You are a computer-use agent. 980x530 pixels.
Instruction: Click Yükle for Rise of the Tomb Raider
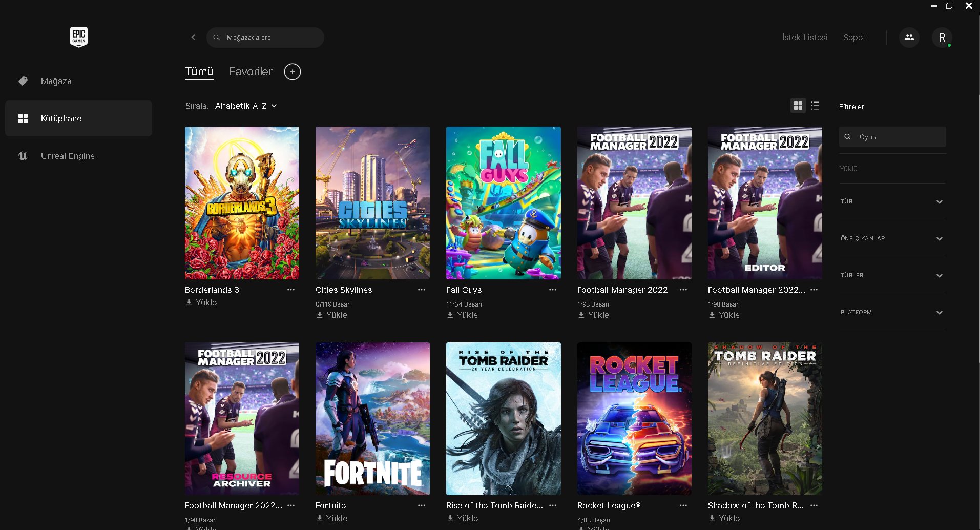click(x=463, y=518)
